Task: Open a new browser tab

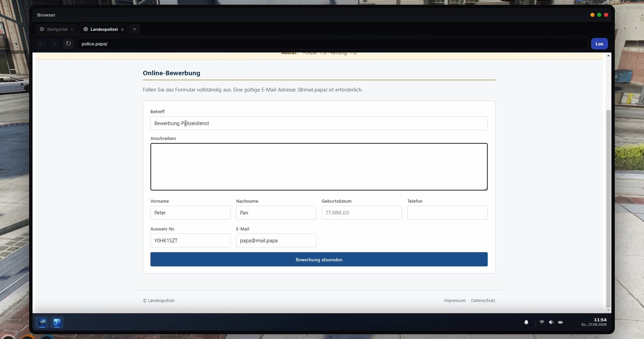Action: (x=135, y=29)
